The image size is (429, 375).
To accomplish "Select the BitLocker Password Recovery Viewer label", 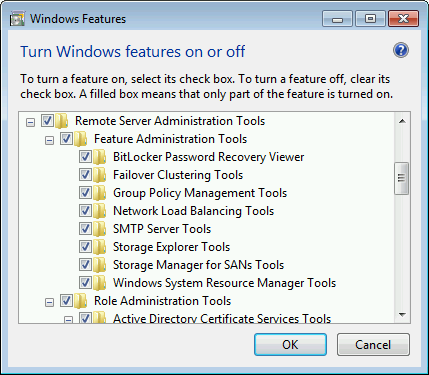I will point(208,157).
